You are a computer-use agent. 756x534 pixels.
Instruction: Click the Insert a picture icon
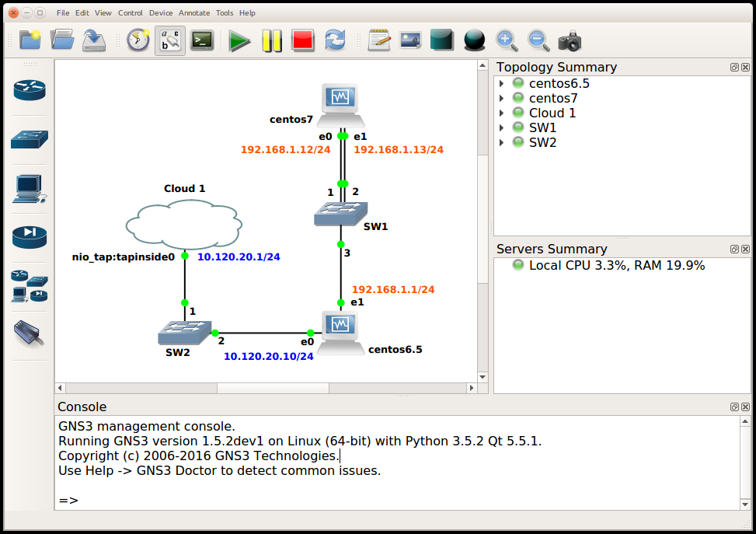(x=410, y=40)
